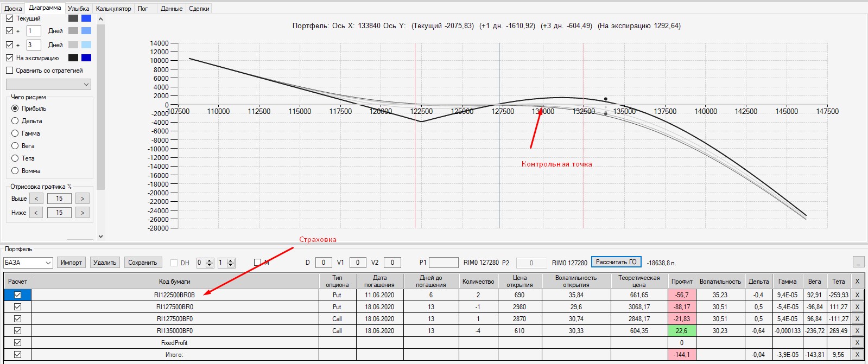Click the Импорт button
This screenshot has height=364, width=868.
71,263
